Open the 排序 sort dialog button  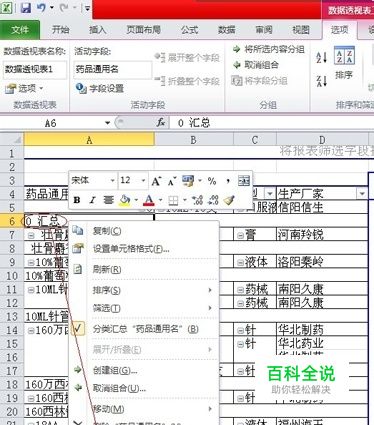click(344, 64)
